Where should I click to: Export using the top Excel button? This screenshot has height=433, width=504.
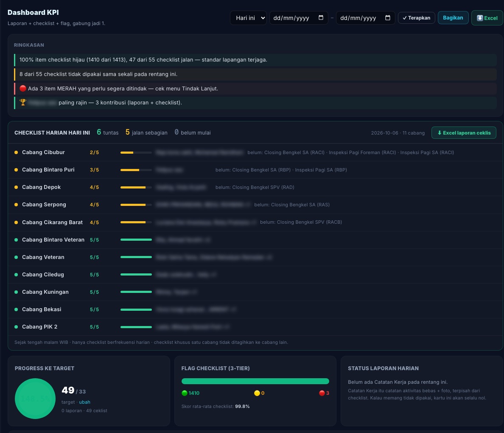pos(487,18)
